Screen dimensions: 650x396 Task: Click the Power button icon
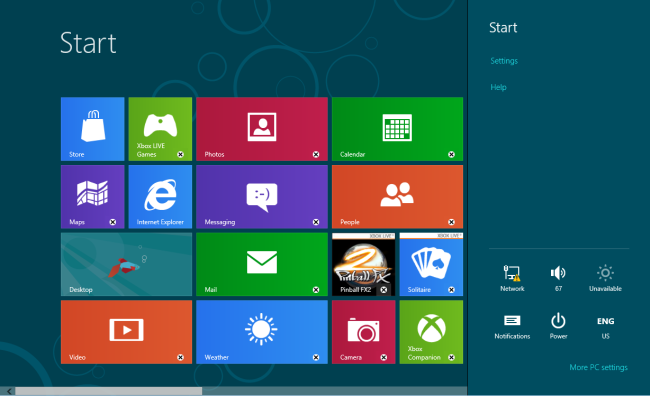pos(558,326)
